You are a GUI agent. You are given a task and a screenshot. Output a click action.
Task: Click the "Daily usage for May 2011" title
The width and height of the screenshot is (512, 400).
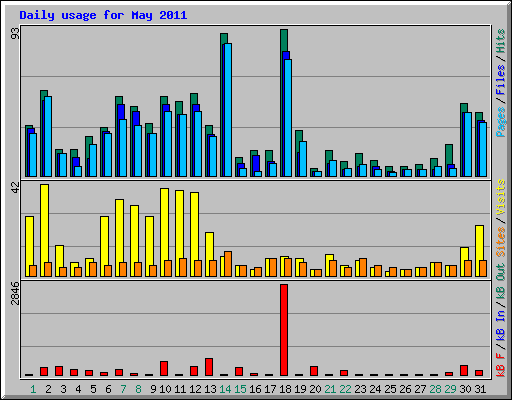(x=103, y=15)
